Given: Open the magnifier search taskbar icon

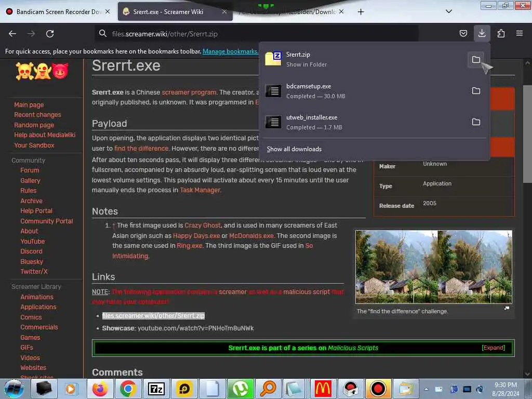Looking at the screenshot, I should [x=268, y=389].
